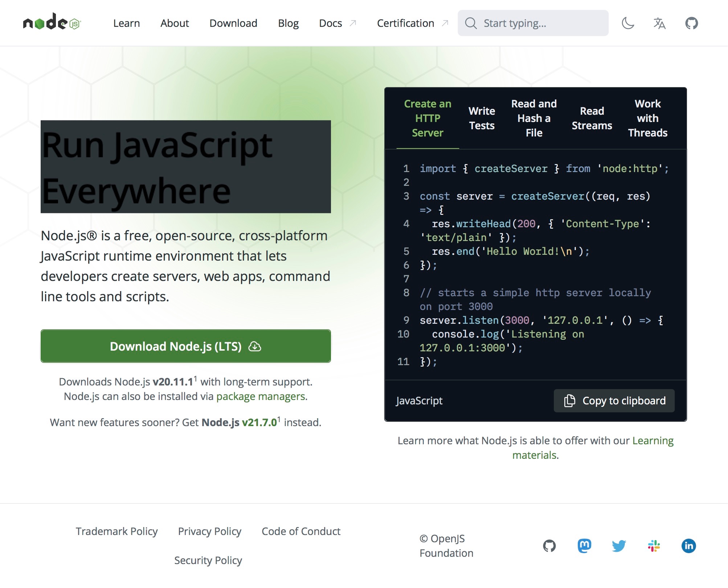Switch to the Read Streams tab
Viewport: 728px width, 588px height.
tap(592, 118)
